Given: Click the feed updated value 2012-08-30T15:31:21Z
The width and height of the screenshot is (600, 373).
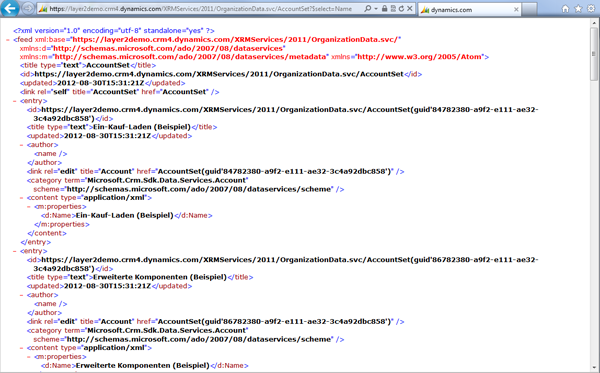Looking at the screenshot, I should (x=101, y=83).
